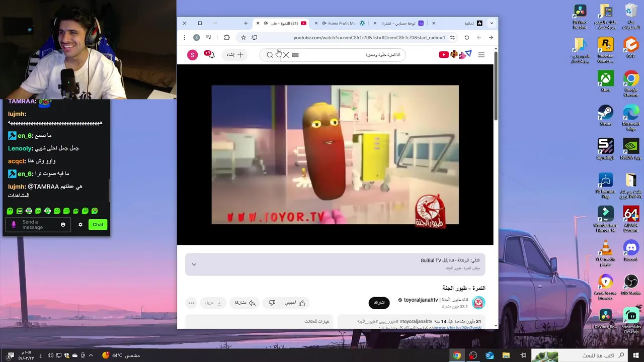Click Chrome icon in Windows taskbar

point(456,355)
